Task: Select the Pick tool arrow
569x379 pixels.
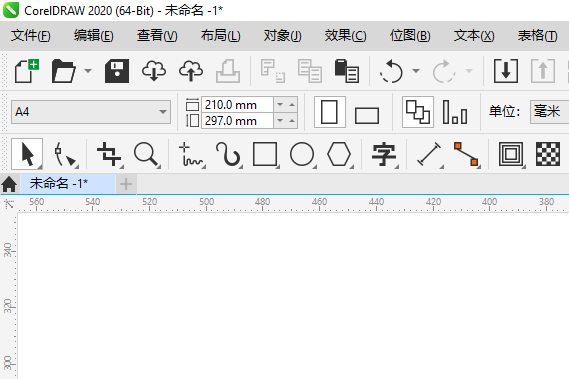Action: tap(27, 154)
